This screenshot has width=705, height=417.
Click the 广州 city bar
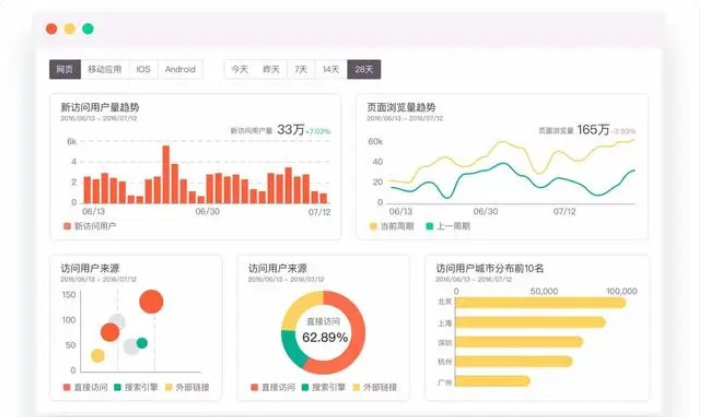[x=493, y=381]
